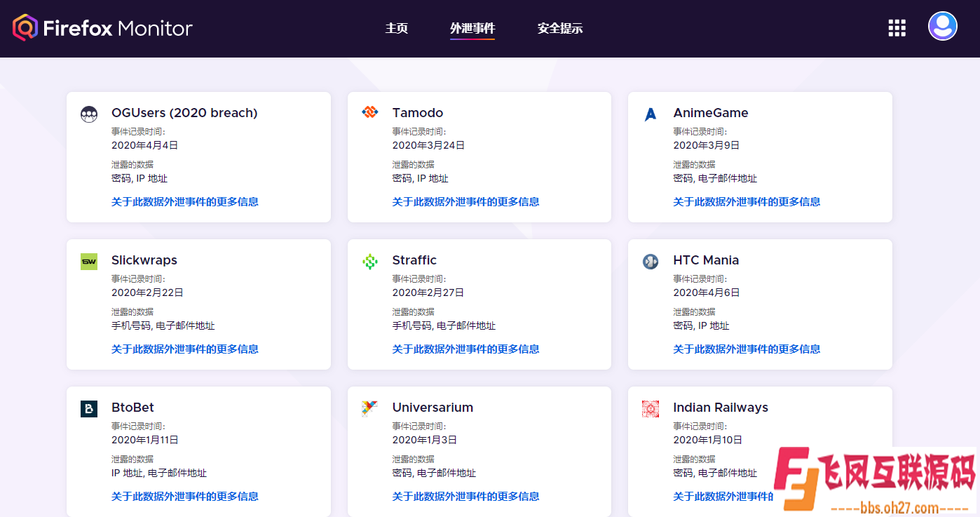
Task: Click the Universarium breach logo icon
Action: pos(370,409)
